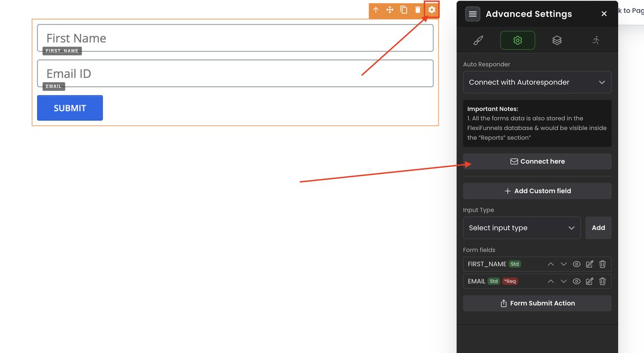Click the EMAIL tag under the email input

pos(54,86)
